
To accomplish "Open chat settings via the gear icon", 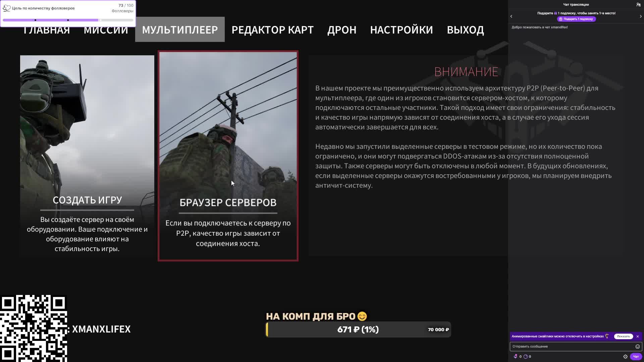I will coord(625,357).
